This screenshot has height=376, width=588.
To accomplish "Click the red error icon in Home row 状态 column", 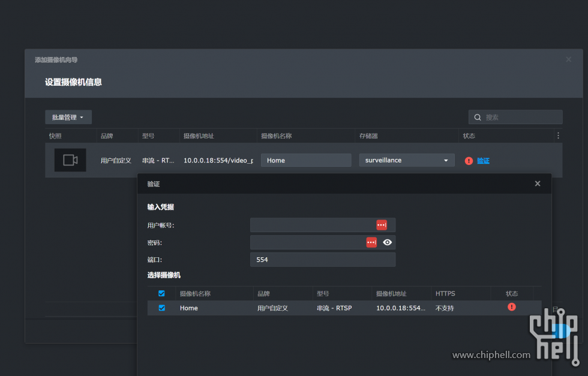I will coord(511,307).
